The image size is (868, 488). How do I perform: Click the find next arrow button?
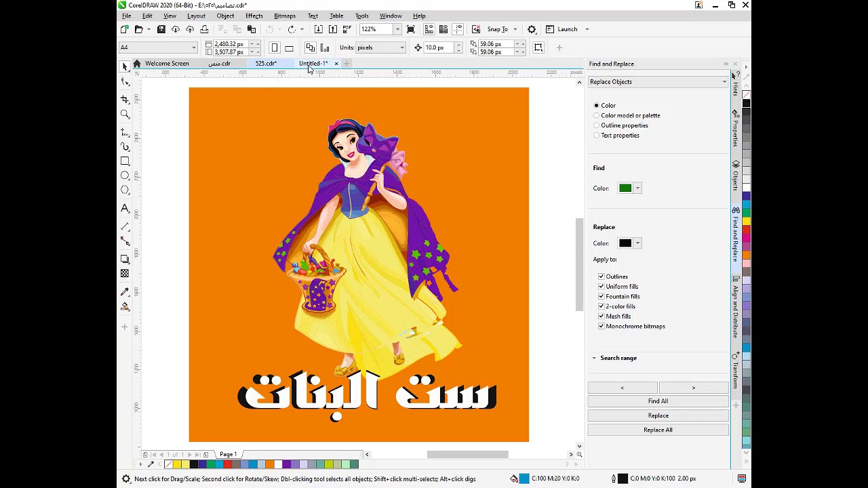tap(693, 388)
